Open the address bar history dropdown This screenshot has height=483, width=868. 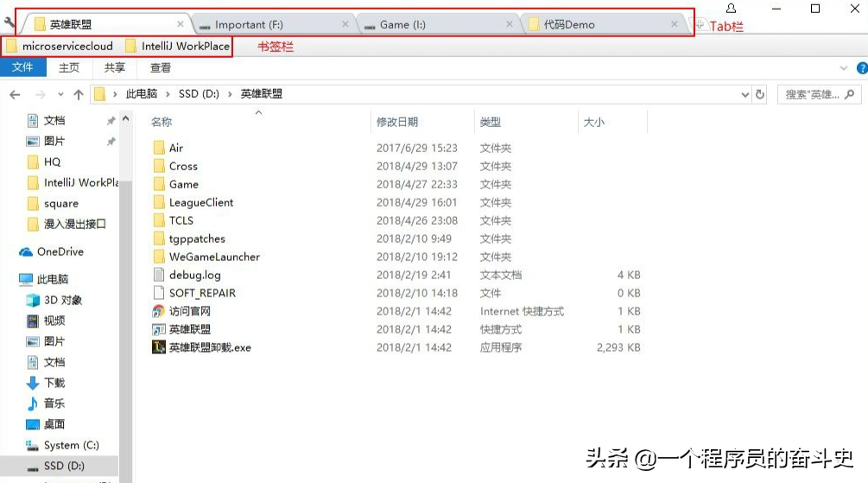coord(745,95)
